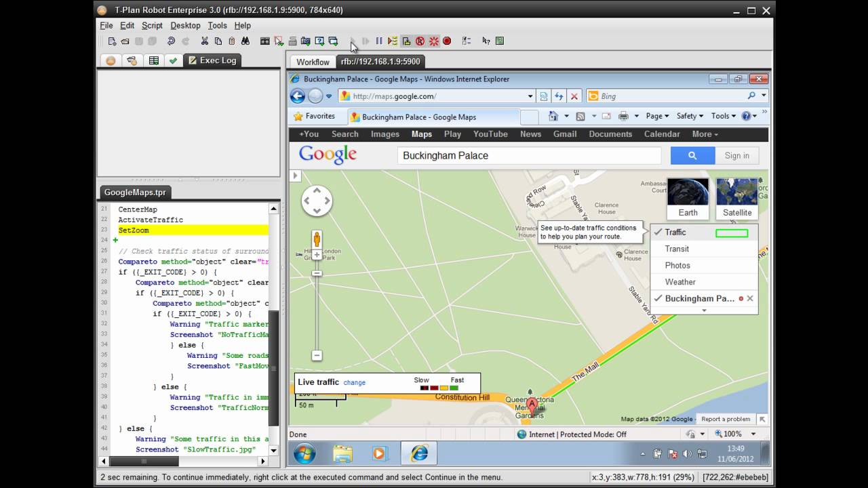Screen dimensions: 868x488
Task: Click the red starburst toolbar icon
Action: 433,41
